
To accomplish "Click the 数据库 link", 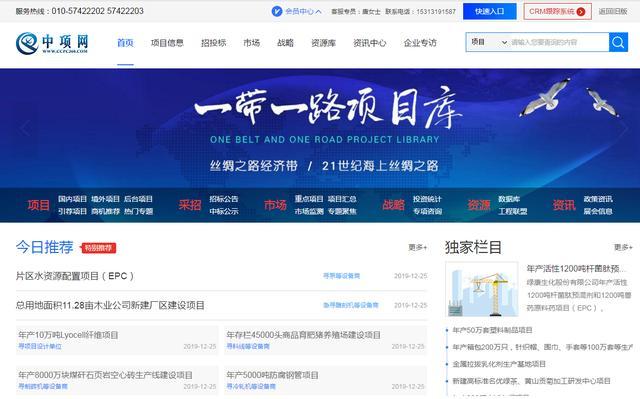I will 509,199.
